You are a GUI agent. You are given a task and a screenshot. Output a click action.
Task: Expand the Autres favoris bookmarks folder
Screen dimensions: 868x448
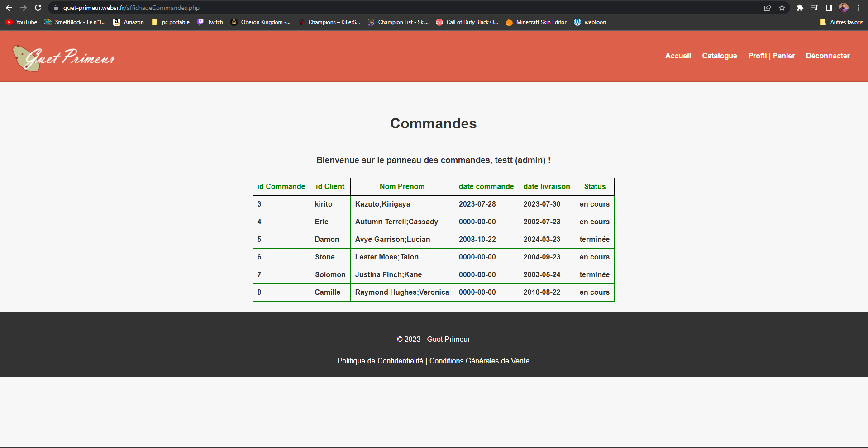842,22
